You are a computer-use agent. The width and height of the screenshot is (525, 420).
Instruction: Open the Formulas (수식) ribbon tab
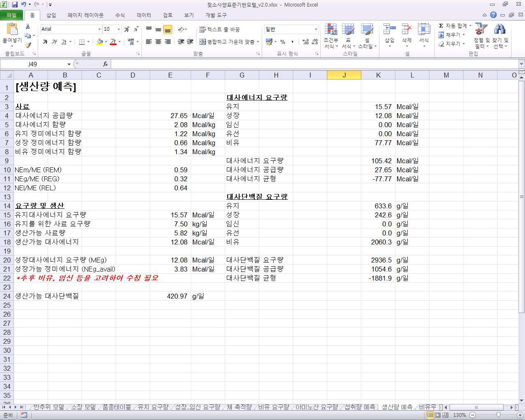[120, 15]
